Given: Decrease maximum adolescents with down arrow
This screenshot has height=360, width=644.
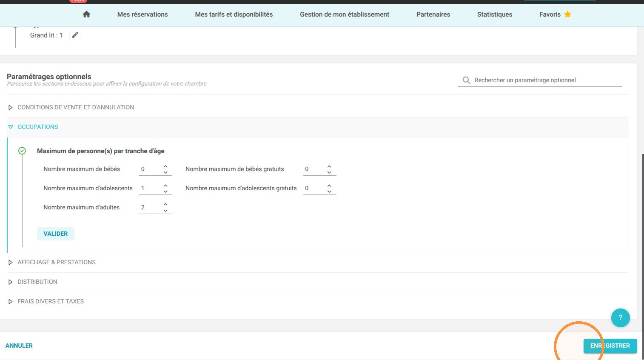Looking at the screenshot, I should click(x=165, y=191).
